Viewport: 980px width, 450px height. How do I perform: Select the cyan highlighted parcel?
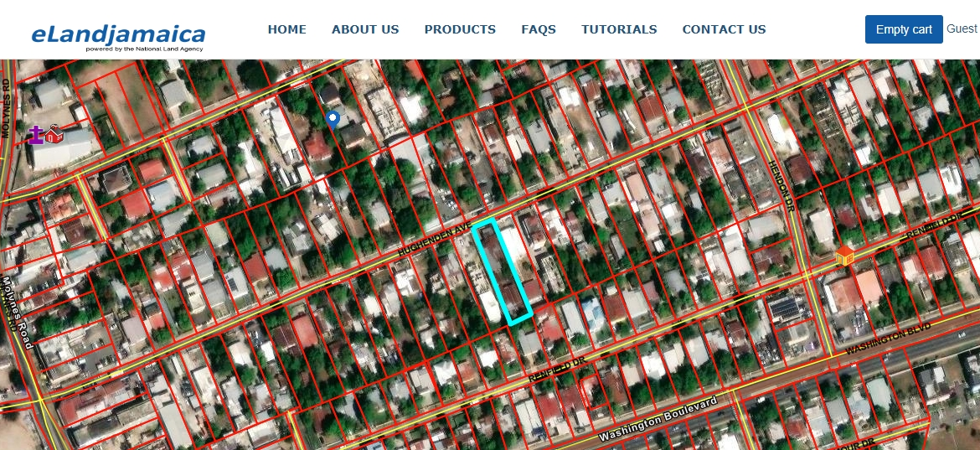(502, 272)
